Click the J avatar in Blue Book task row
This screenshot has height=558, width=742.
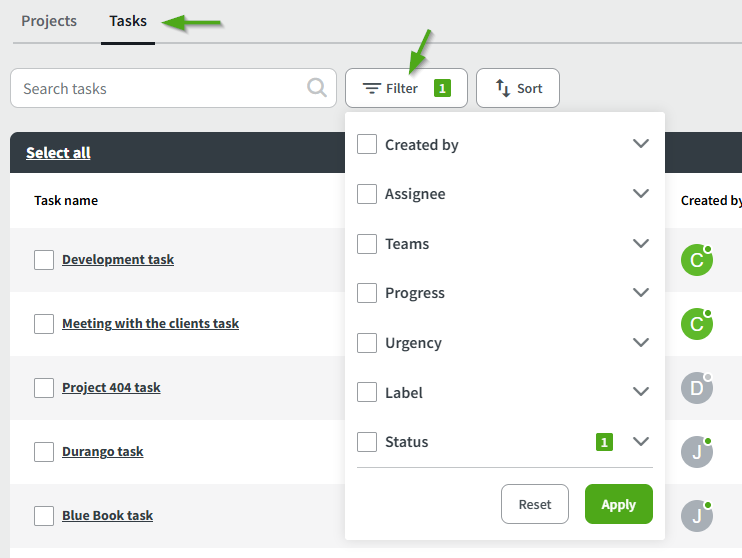tap(696, 516)
